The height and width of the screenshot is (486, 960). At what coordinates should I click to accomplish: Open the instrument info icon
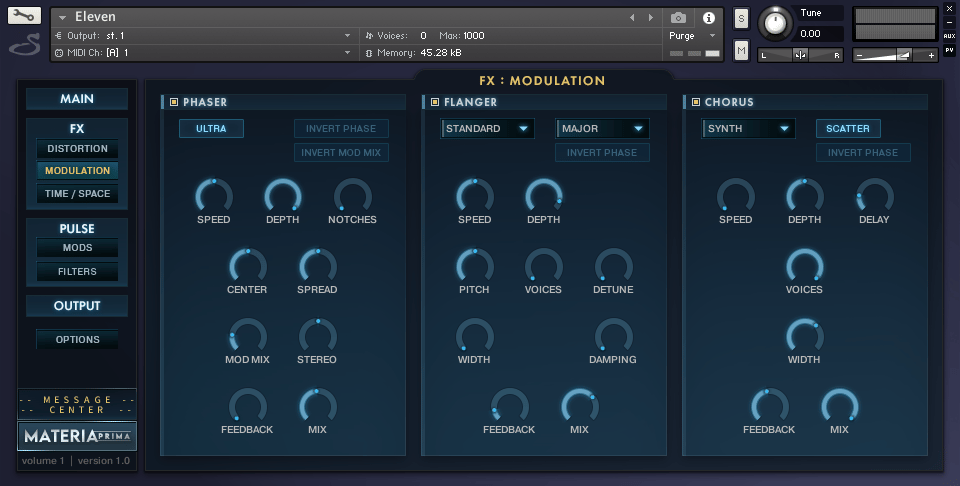point(709,18)
